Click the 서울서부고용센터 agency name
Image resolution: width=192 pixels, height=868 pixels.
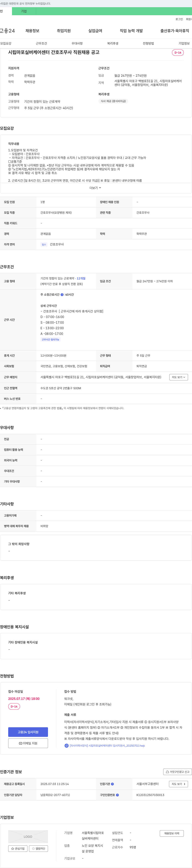click(148, 784)
